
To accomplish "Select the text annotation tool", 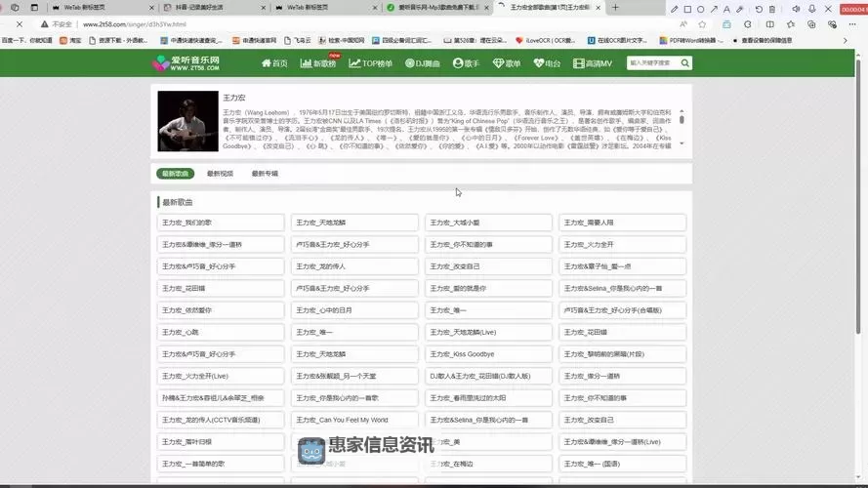I will 726,9.
